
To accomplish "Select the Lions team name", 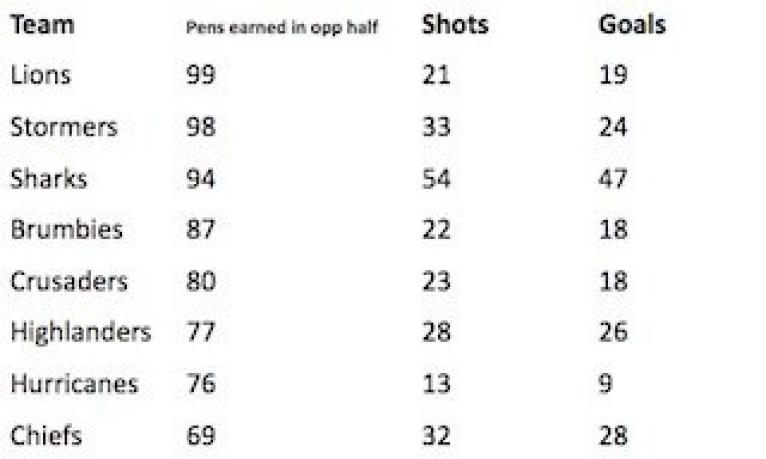I will coord(41,75).
